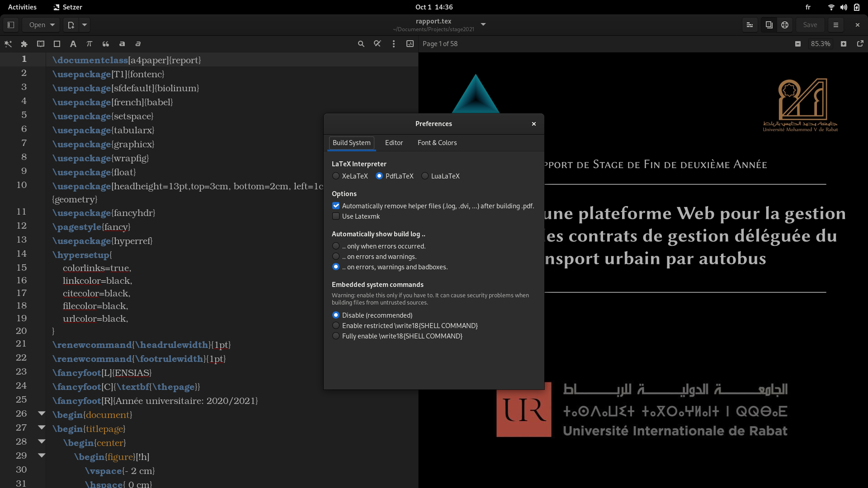Toggle the help panel lifebuoy icon
This screenshot has width=868, height=488.
point(785,25)
